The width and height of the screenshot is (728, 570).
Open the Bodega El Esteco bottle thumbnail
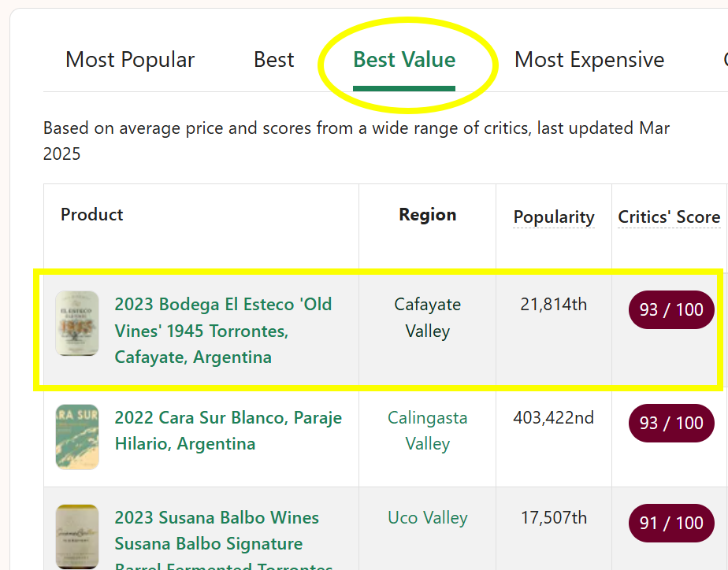point(77,324)
